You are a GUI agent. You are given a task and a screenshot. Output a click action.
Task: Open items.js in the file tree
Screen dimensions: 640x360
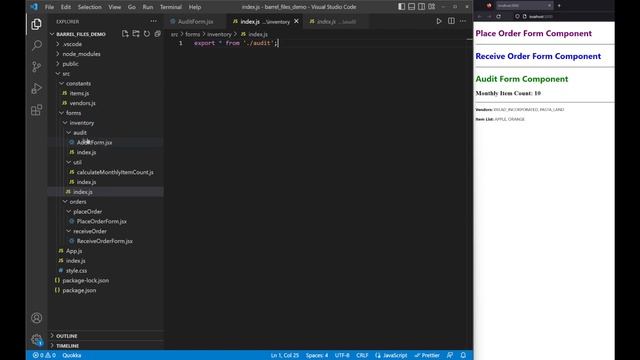(79, 93)
